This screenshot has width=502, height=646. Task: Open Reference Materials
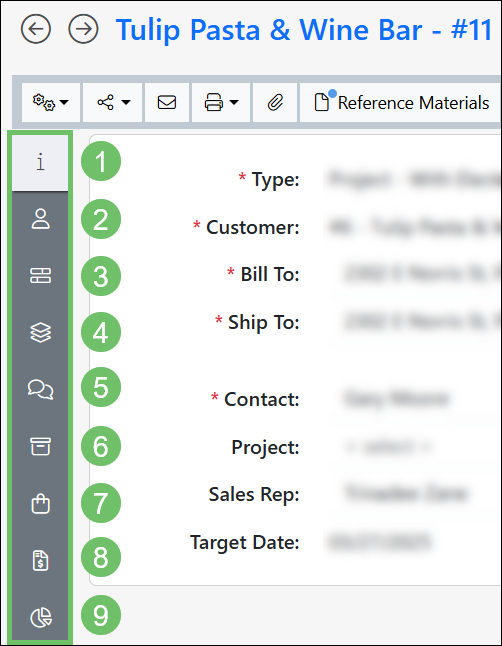click(402, 103)
